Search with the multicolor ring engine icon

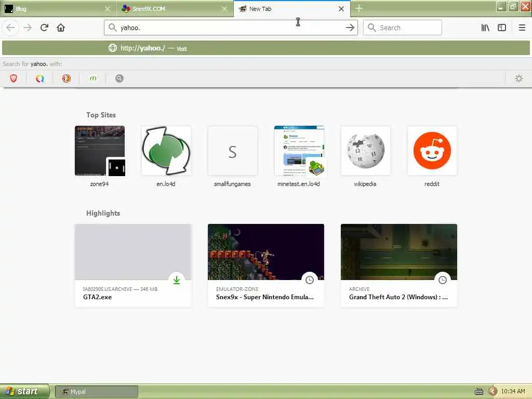click(39, 79)
